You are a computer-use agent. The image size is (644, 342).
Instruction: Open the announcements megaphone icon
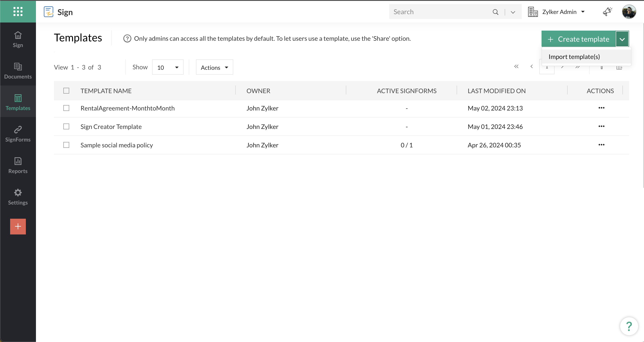tap(607, 11)
